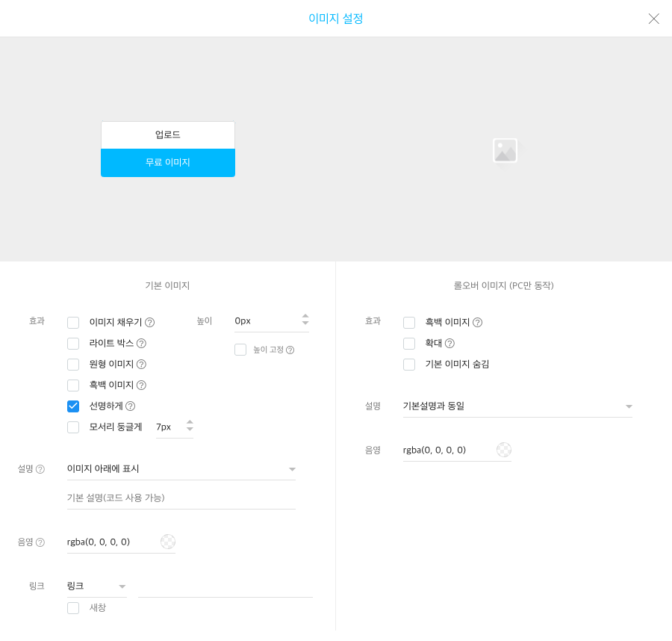Open the 링크 type dropdown

point(97,586)
